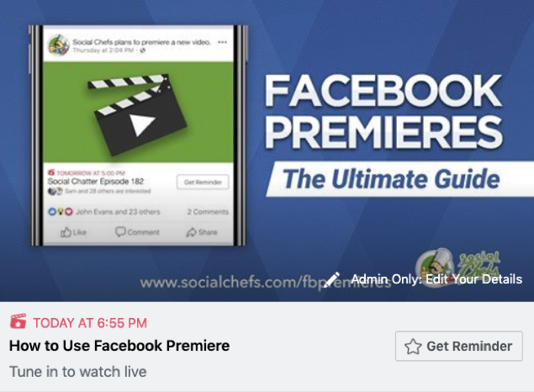Open Admin Only: Edit Your Details
Screen dimensions: 534x392
tap(436, 279)
